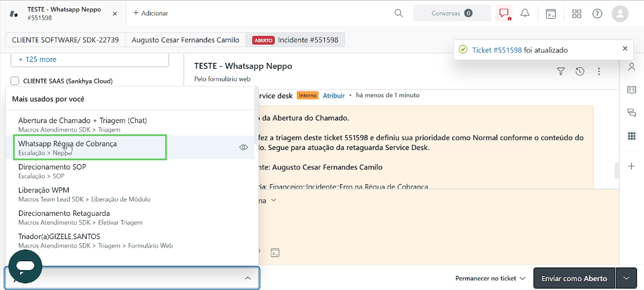The height and width of the screenshot is (290, 644).
Task: Filter conversation with the funnel icon
Action: pos(561,72)
